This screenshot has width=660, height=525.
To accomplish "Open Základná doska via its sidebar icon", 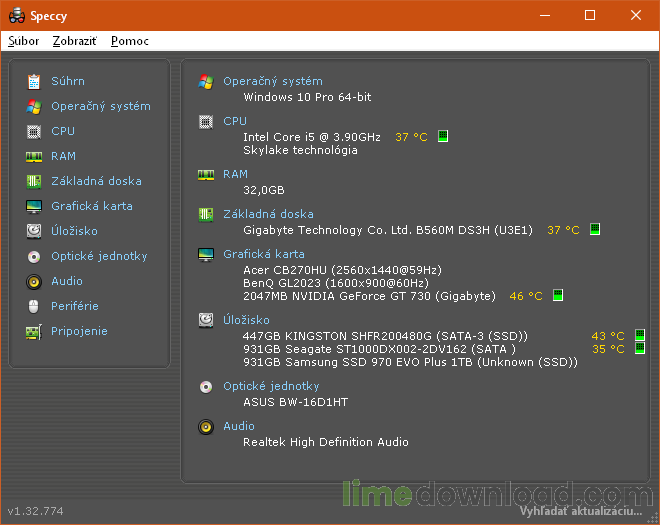I will click(x=33, y=181).
